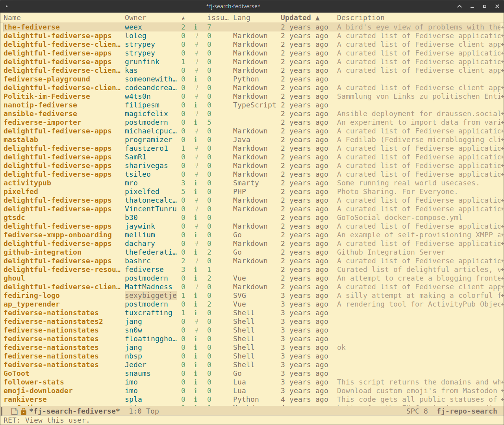Click the fork icon on the Politik-im-Fediverse row
Image resolution: width=504 pixels, height=425 pixels.
pos(196,96)
